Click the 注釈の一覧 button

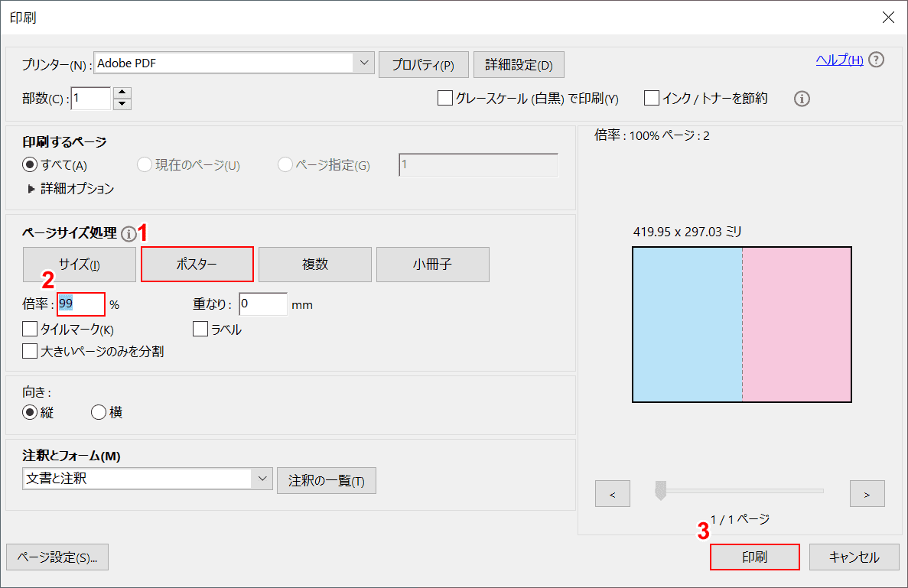click(327, 481)
